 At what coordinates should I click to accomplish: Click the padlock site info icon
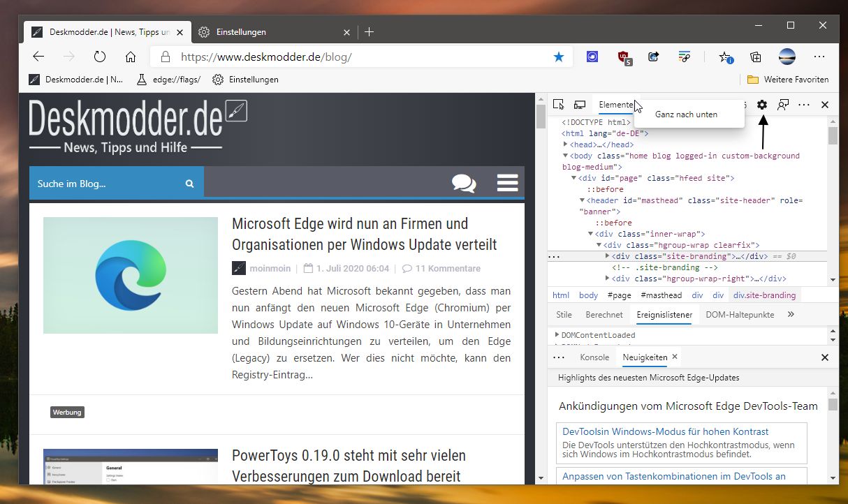click(165, 57)
